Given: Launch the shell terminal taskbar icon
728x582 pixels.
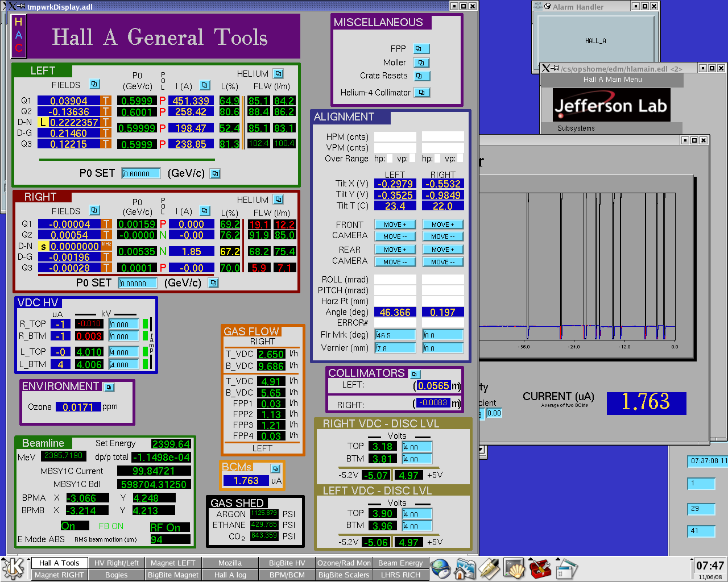Looking at the screenshot, I should click(514, 568).
